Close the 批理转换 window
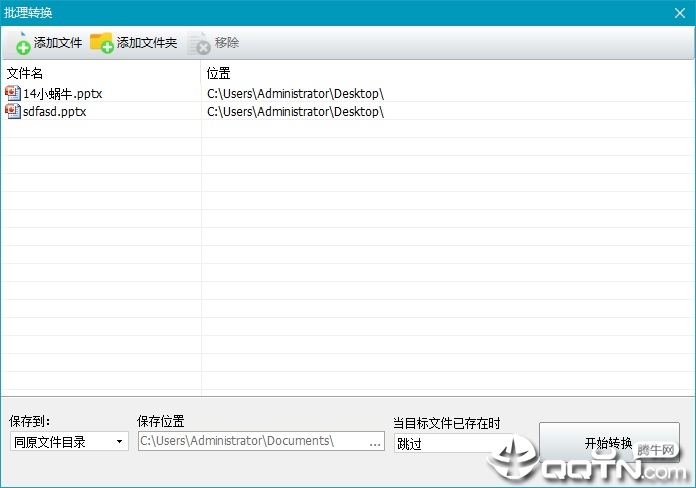Image resolution: width=696 pixels, height=488 pixels. [x=680, y=13]
